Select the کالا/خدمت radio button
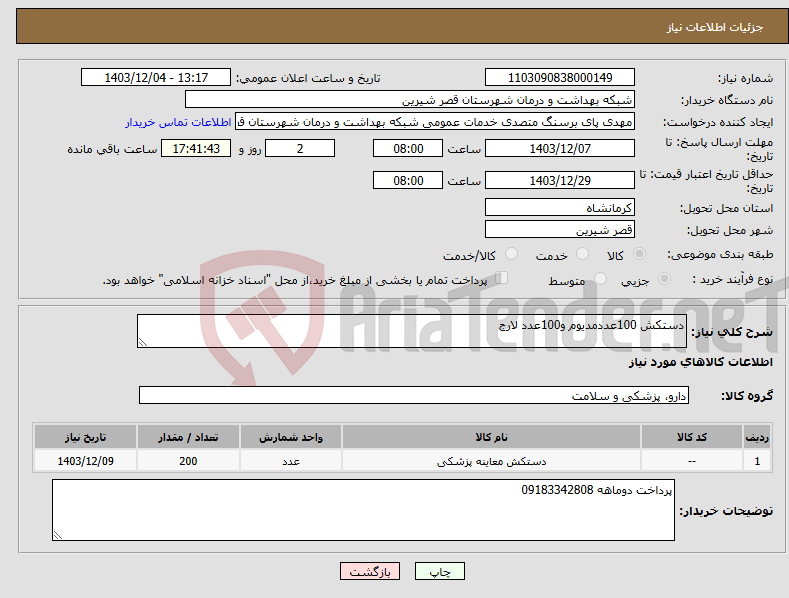The image size is (789, 598). [x=511, y=254]
